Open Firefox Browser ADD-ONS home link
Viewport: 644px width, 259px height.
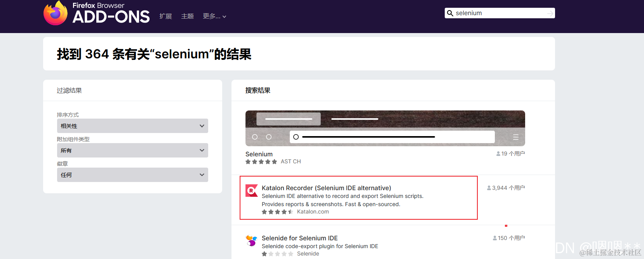click(96, 13)
